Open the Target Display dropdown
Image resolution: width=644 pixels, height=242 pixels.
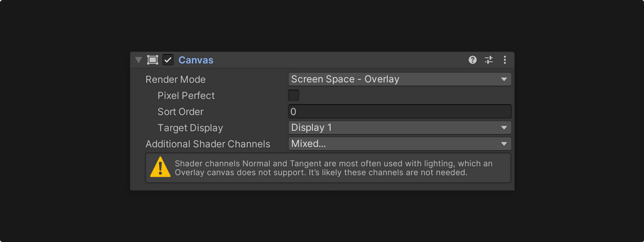(400, 128)
